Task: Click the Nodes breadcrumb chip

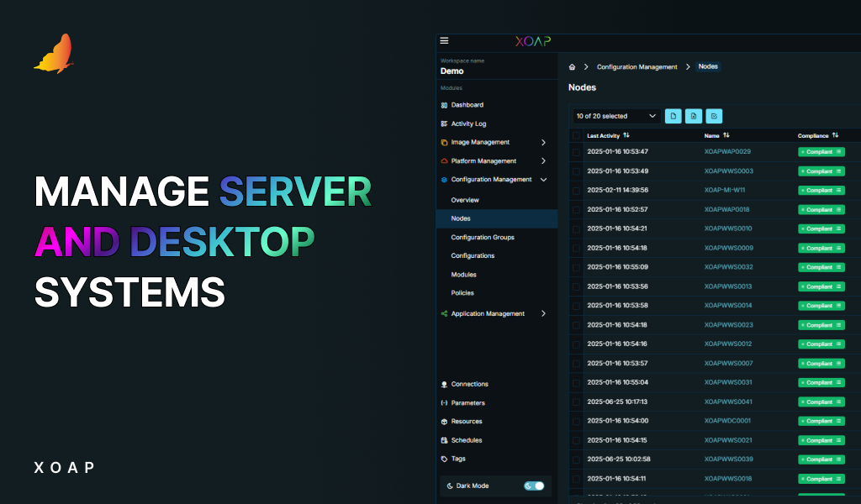Action: point(708,66)
